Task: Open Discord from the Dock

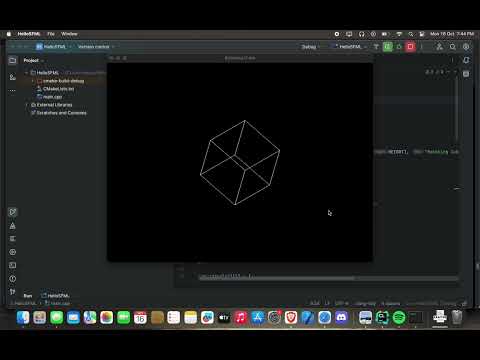Action: click(341, 318)
